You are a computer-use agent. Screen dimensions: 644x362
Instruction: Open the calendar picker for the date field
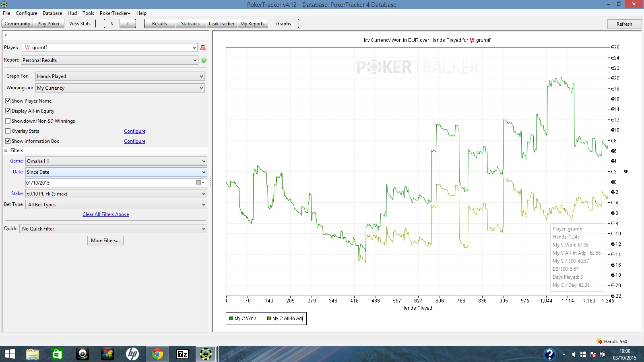(200, 183)
